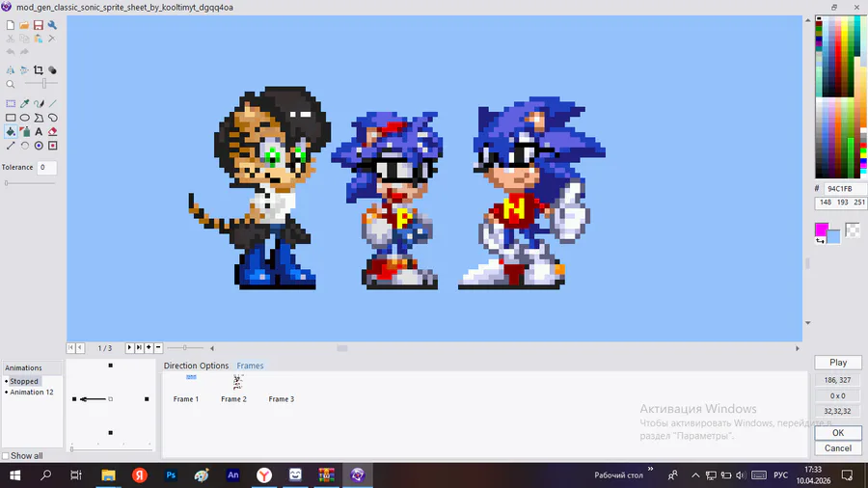Image resolution: width=868 pixels, height=488 pixels.
Task: Select the Fill bucket tool
Action: coord(11,132)
